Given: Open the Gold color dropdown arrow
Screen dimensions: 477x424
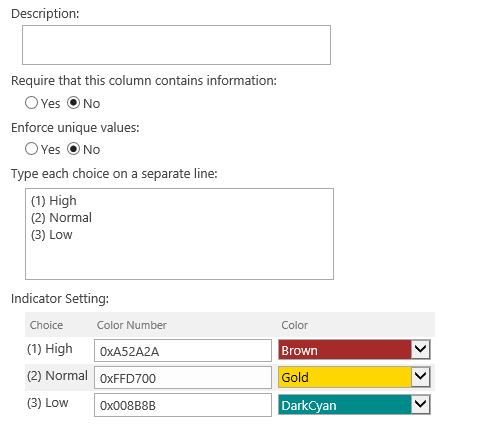Looking at the screenshot, I should [421, 377].
